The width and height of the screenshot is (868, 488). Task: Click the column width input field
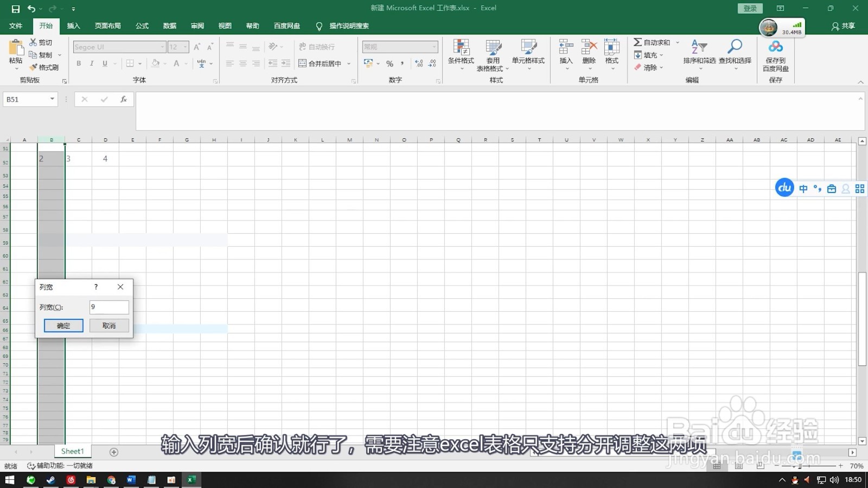(109, 307)
